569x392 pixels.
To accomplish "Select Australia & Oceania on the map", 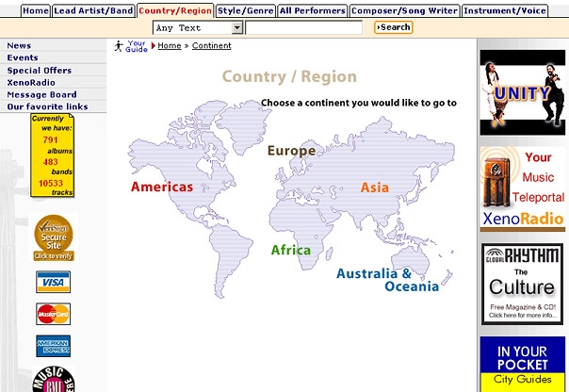I will 388,280.
